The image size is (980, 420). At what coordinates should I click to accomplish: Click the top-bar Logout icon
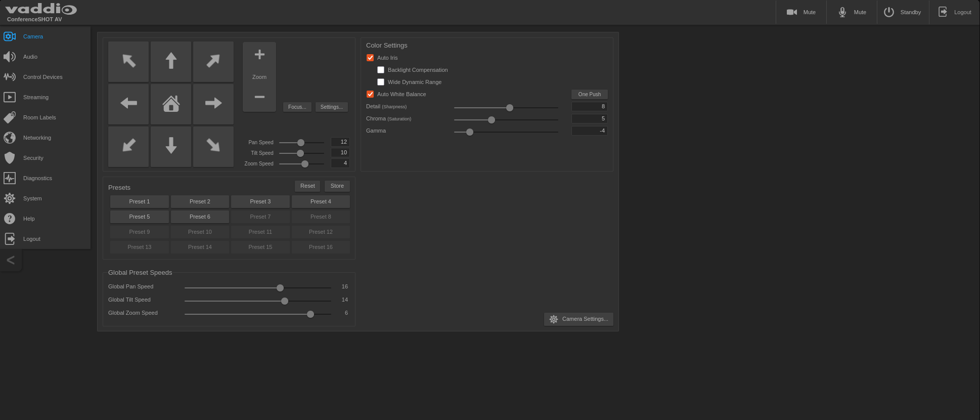pos(943,12)
